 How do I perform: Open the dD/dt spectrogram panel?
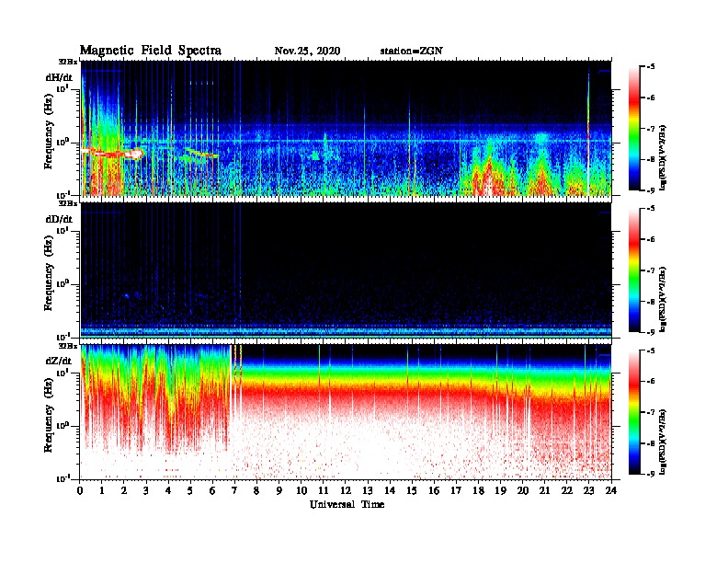pos(346,270)
